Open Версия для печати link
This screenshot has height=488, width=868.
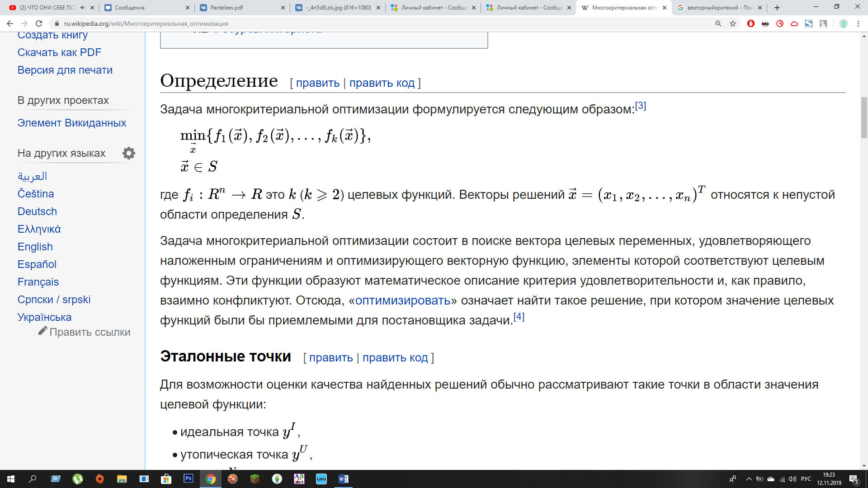[x=65, y=70]
